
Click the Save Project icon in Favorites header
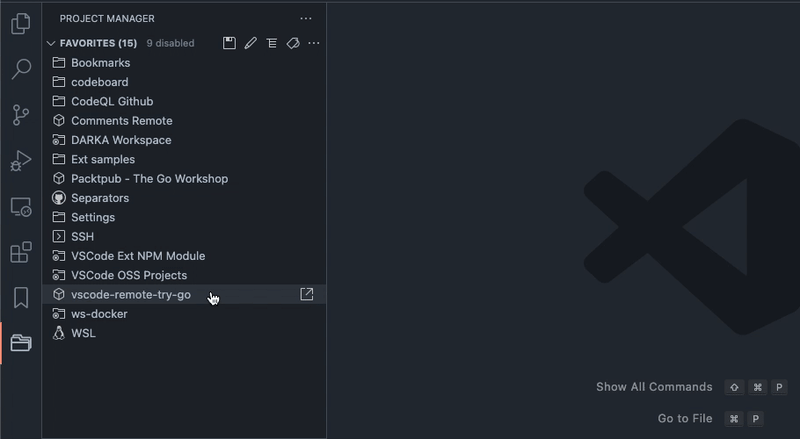(x=229, y=43)
